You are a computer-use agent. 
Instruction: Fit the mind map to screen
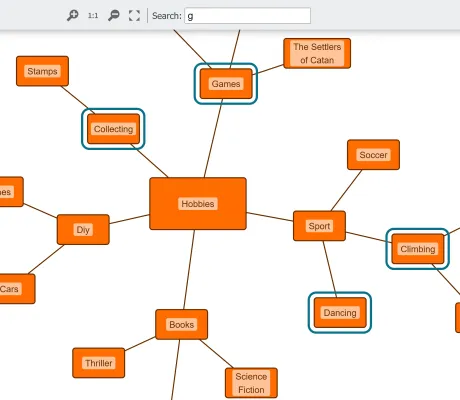point(134,16)
